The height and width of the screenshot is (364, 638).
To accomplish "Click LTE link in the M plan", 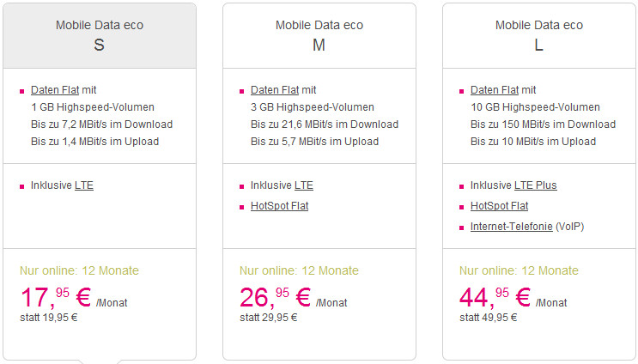I will click(303, 185).
